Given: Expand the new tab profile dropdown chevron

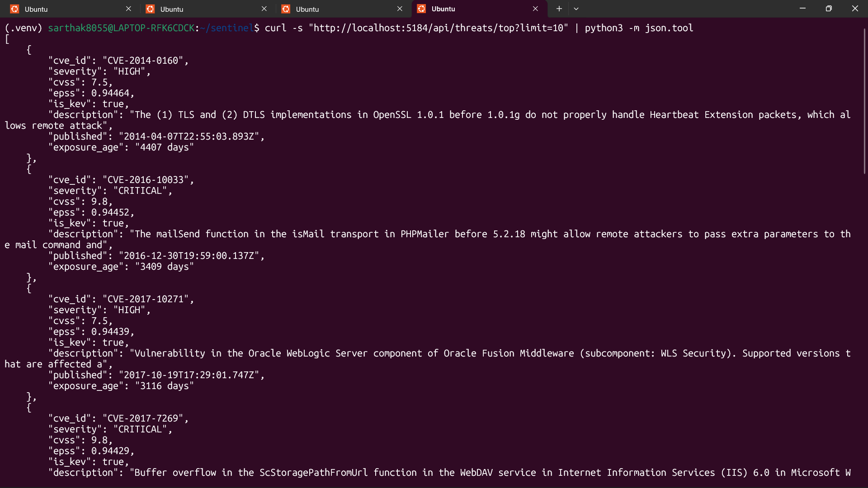Looking at the screenshot, I should [x=576, y=9].
